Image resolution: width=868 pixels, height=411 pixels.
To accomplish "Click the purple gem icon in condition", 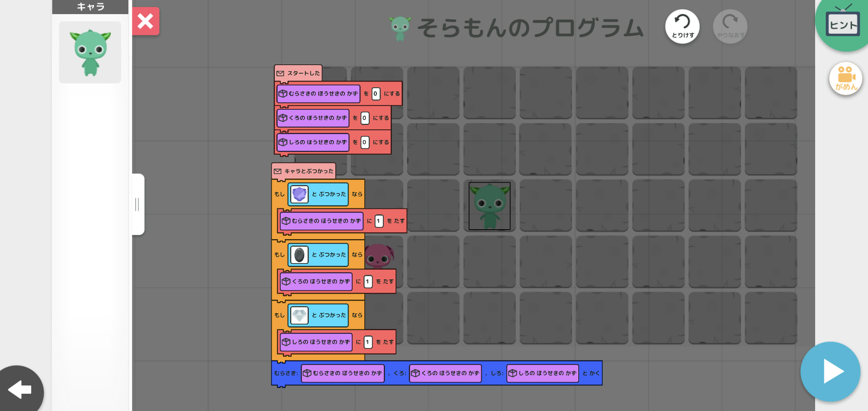I will click(299, 194).
